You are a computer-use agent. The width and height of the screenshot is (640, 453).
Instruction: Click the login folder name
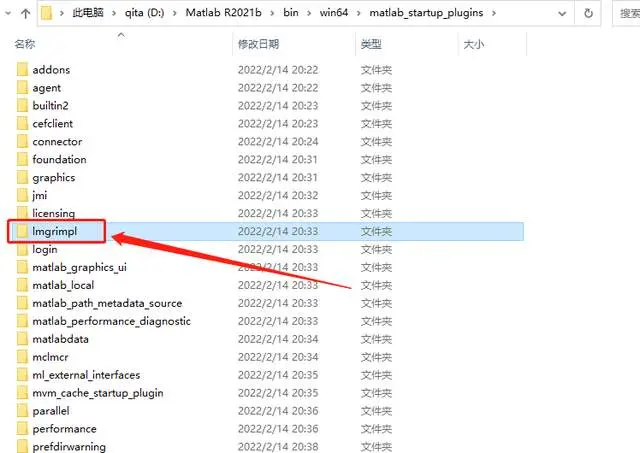click(x=45, y=249)
